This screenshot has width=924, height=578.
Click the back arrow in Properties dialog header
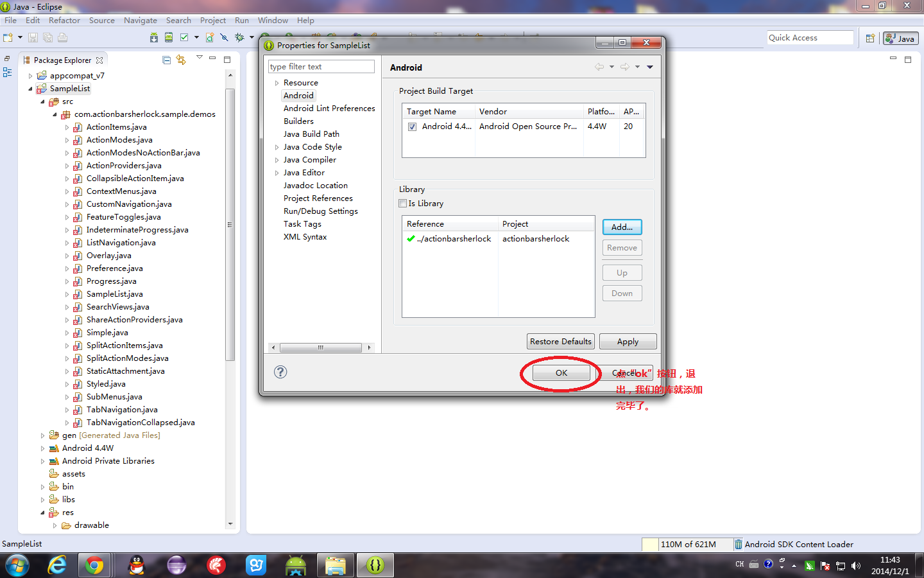(x=599, y=67)
